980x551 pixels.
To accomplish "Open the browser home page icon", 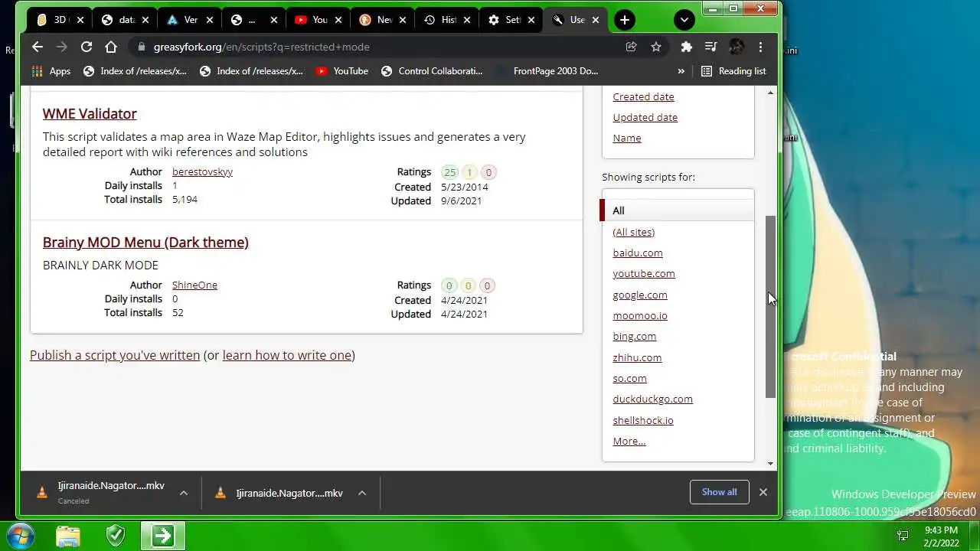I will (111, 47).
